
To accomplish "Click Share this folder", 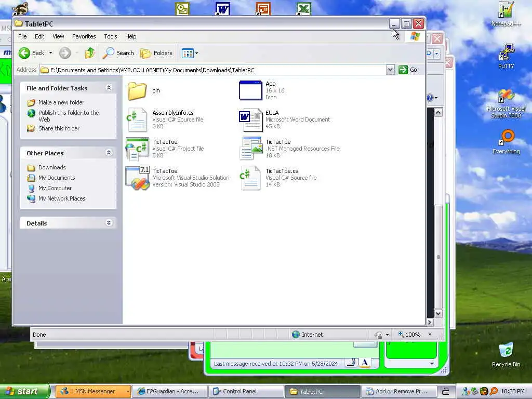I will coord(59,128).
